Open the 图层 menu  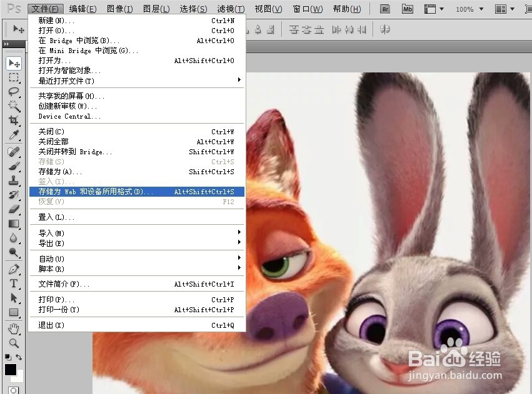156,9
